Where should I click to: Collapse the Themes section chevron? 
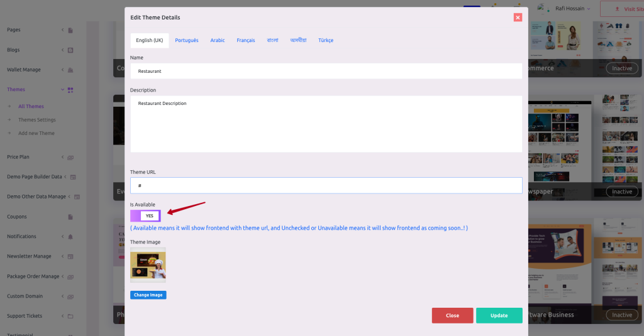point(62,89)
